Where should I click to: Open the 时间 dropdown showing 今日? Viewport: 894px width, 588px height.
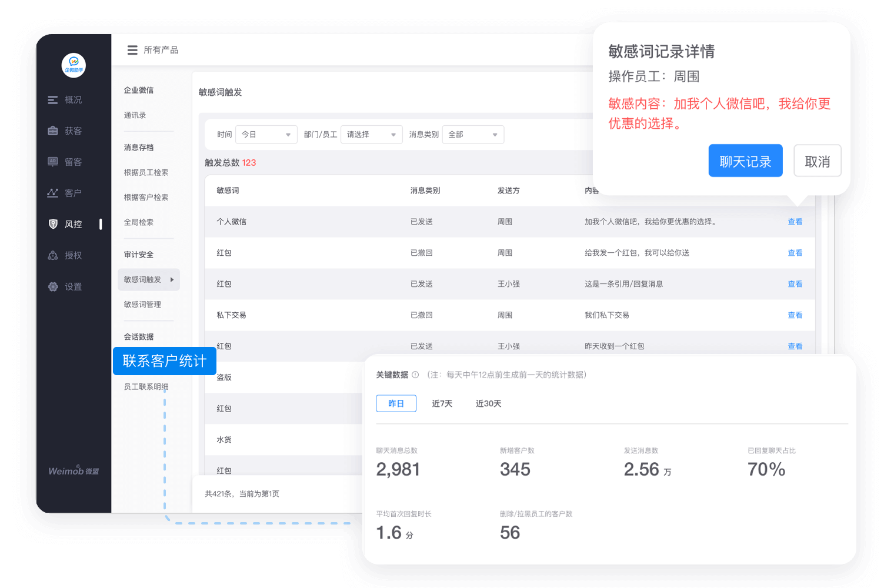tap(266, 134)
